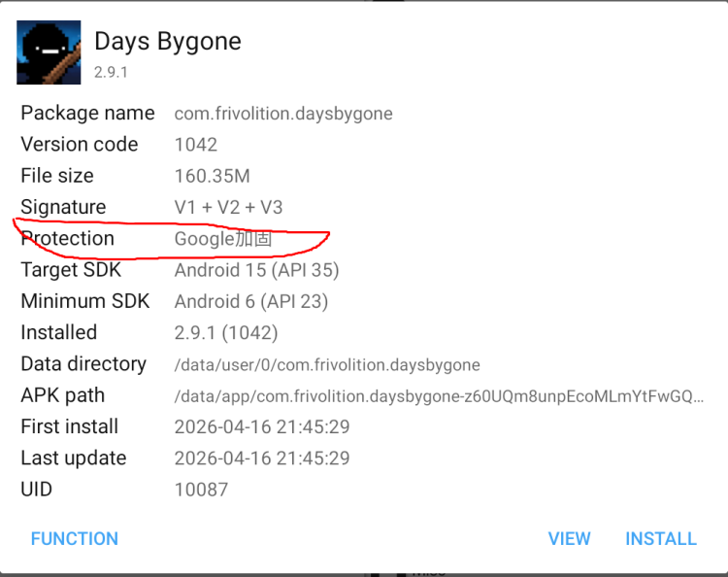Click the Last update label
Viewport: 728px width, 577px height.
pyautogui.click(x=74, y=458)
